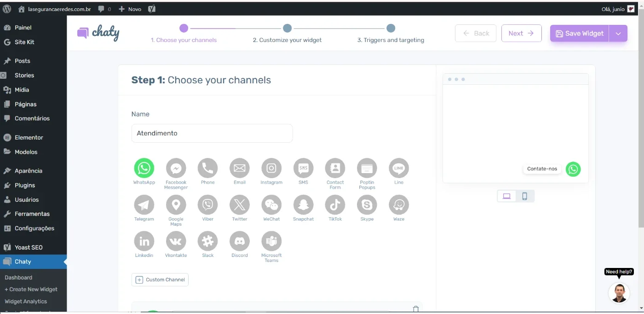Click the Name input field
This screenshot has height=314, width=644.
[212, 133]
